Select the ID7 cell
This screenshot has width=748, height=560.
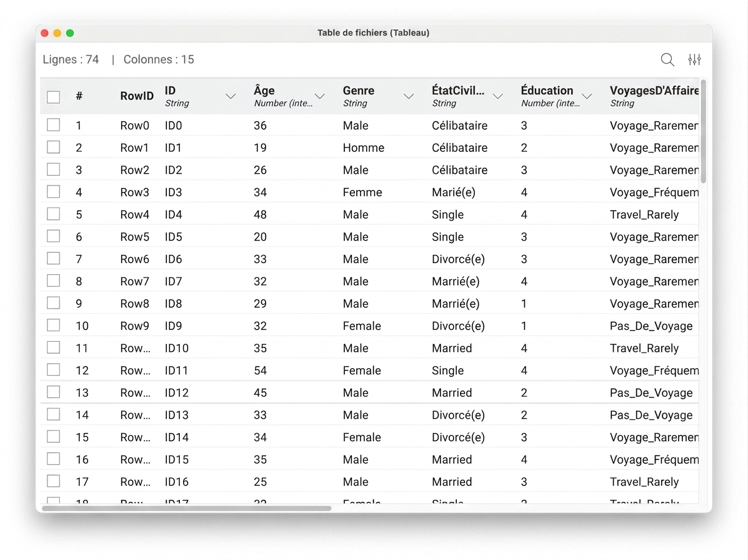(174, 281)
